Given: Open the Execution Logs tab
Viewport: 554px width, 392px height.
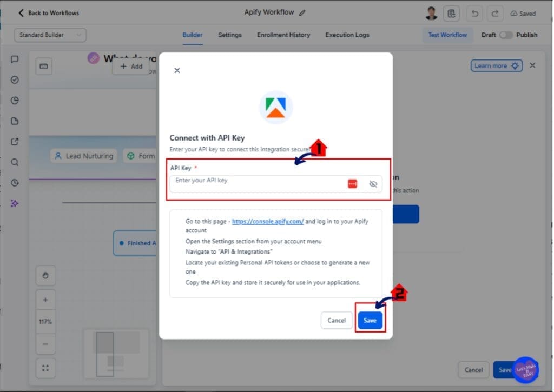Looking at the screenshot, I should pyautogui.click(x=347, y=35).
